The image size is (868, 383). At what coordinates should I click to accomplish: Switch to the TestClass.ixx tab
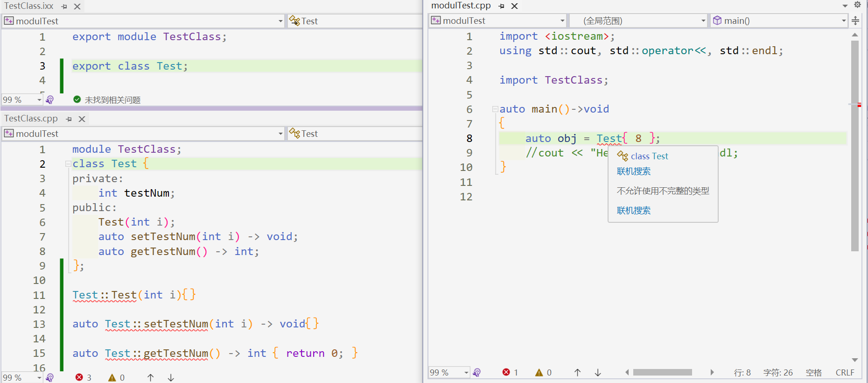[29, 6]
